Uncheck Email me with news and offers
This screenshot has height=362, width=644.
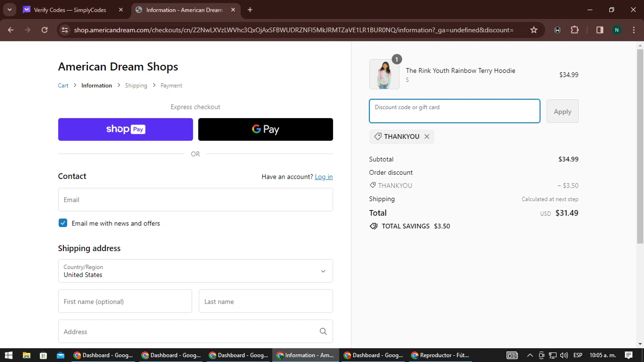[63, 223]
